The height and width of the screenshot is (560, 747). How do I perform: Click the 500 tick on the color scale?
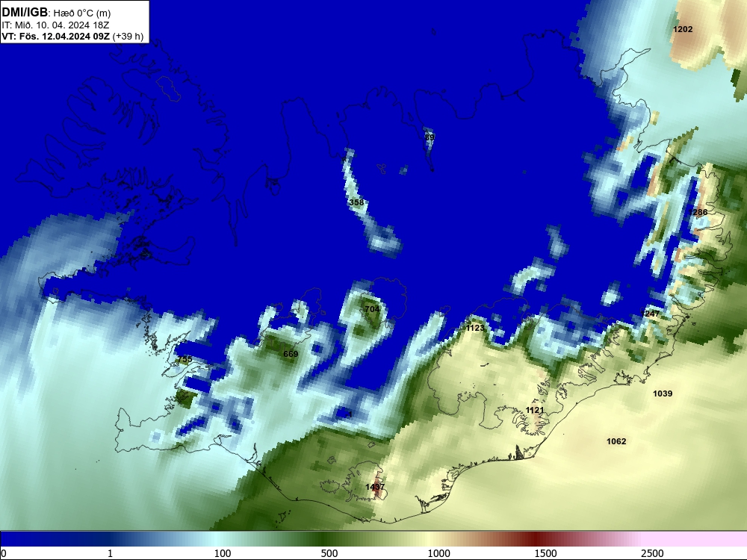point(329,553)
